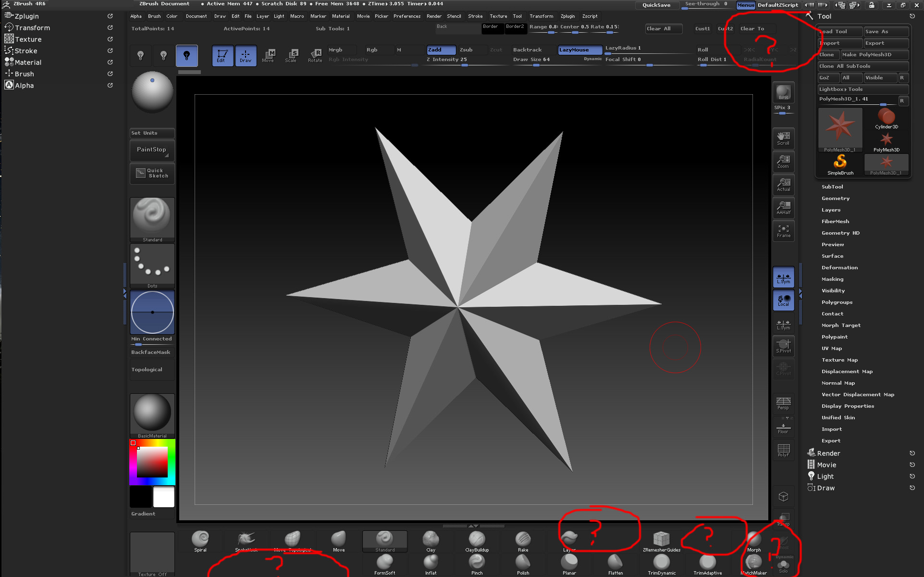Expand the Layers section
The image size is (924, 577).
[x=831, y=210]
